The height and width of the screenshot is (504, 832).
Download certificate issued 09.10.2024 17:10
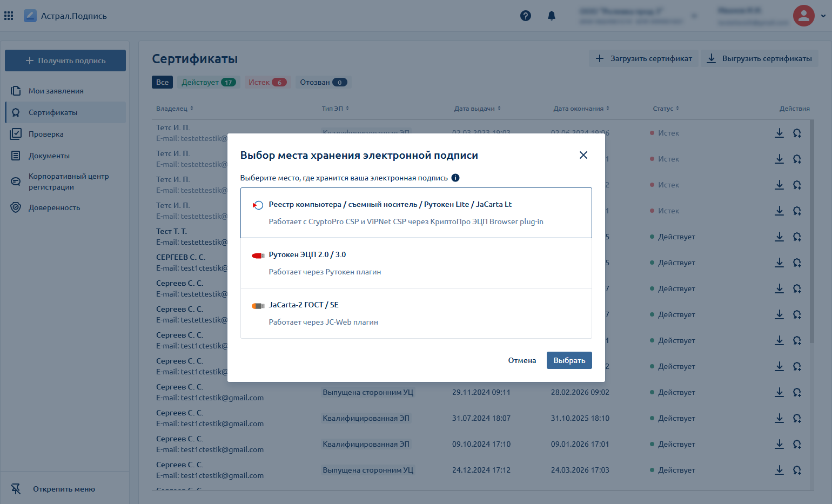[x=779, y=444]
